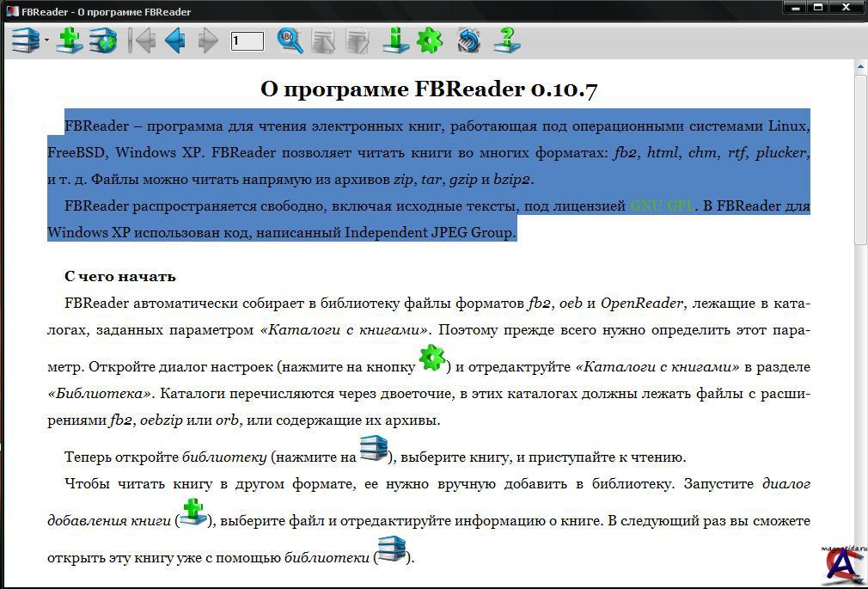868x589 pixels.
Task: Expand the dropdown arrow next to the library icon
Action: [x=46, y=41]
